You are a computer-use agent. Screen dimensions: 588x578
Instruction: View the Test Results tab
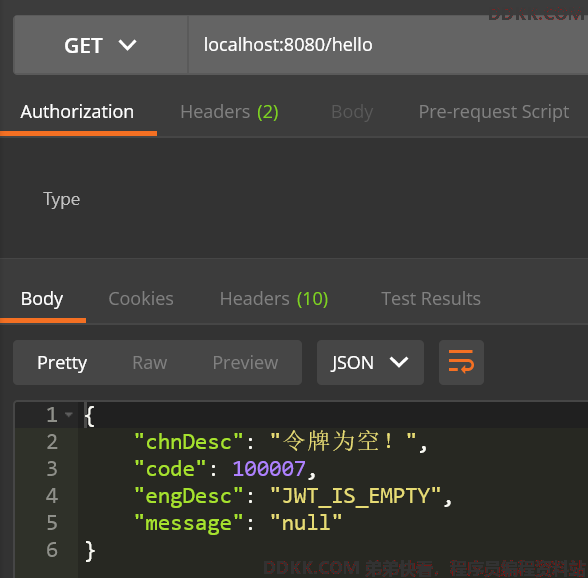point(431,299)
